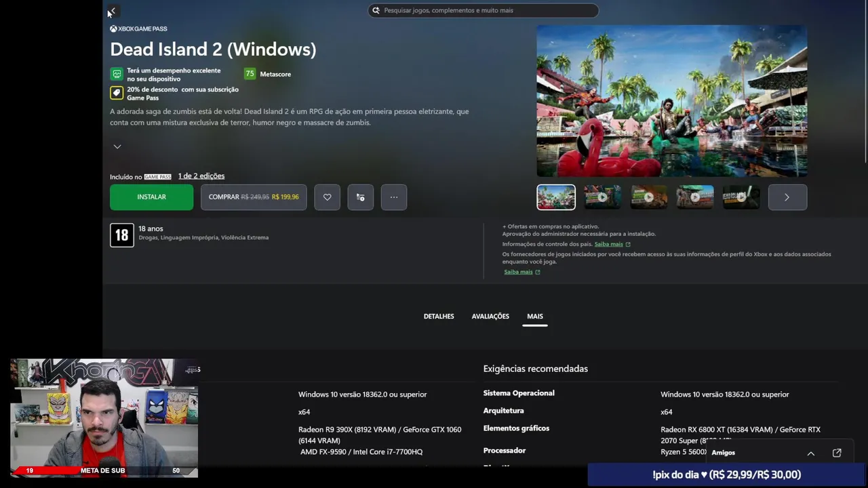Click the excellent performance monitor icon

[x=117, y=74]
